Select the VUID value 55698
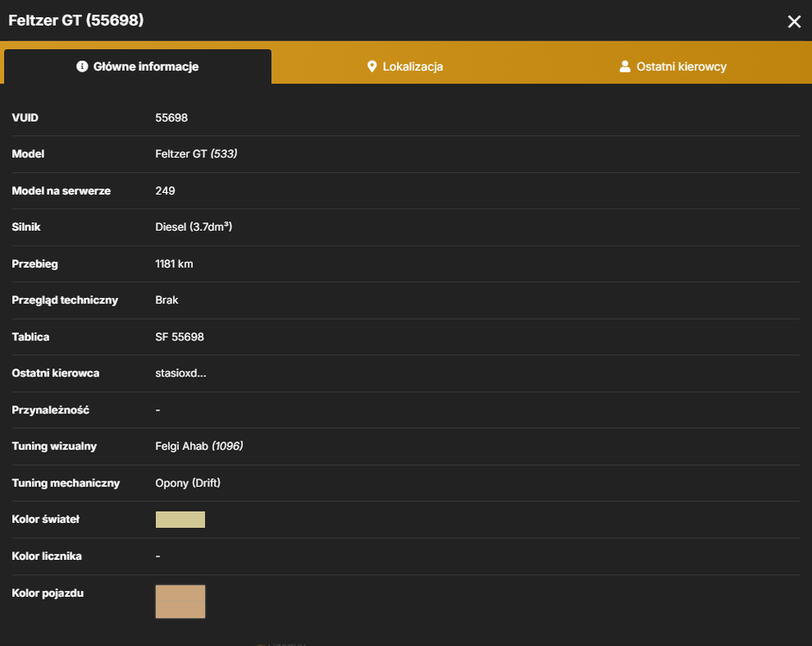 coord(171,118)
